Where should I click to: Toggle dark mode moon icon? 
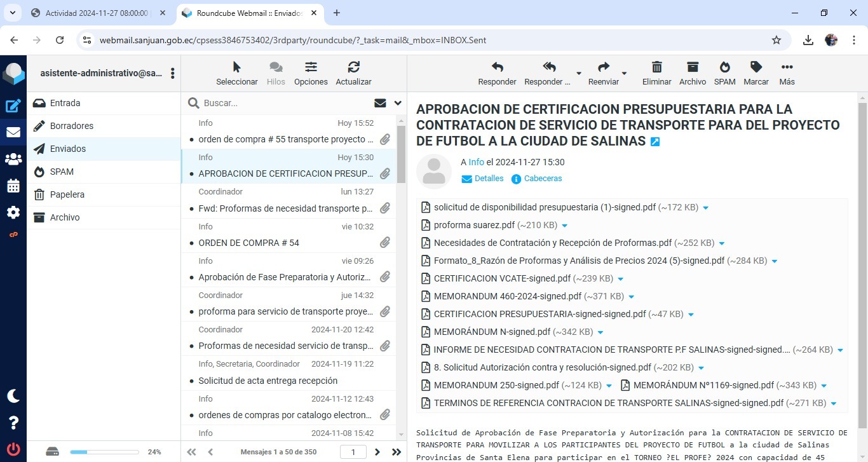(x=13, y=396)
